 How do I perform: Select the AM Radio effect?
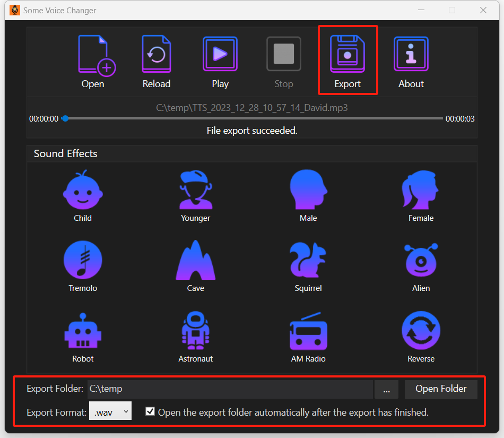(x=308, y=336)
